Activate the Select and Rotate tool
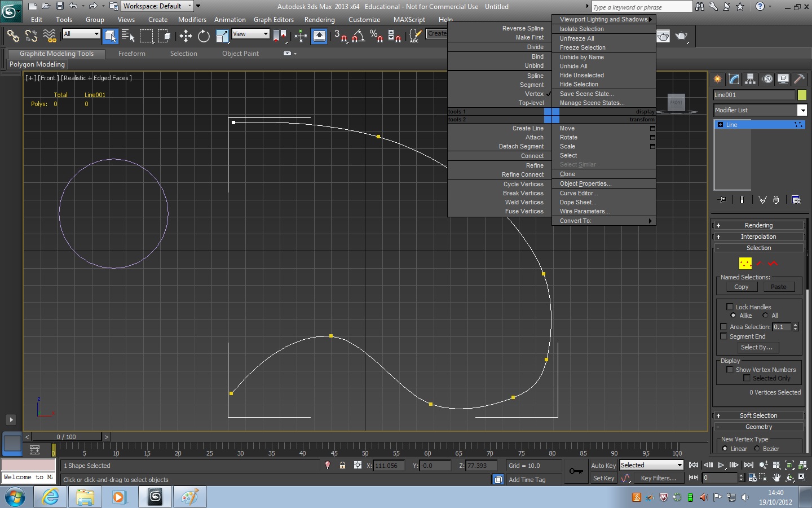 203,36
